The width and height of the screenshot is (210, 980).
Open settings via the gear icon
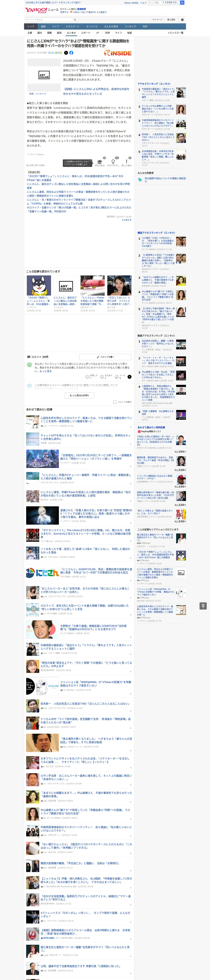182,19
